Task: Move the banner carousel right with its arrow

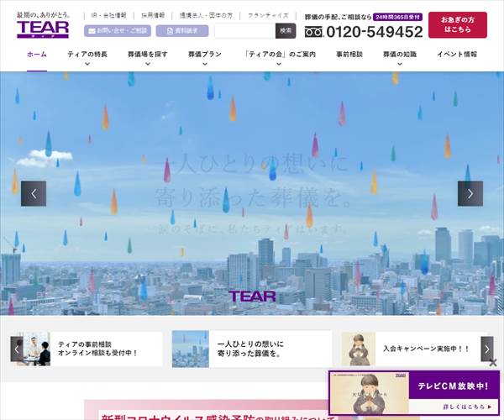Action: point(487,349)
